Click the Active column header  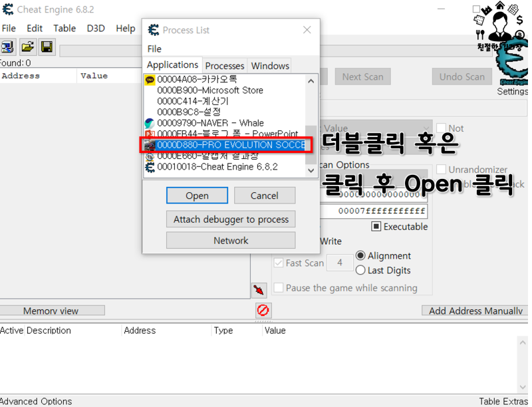point(11,331)
